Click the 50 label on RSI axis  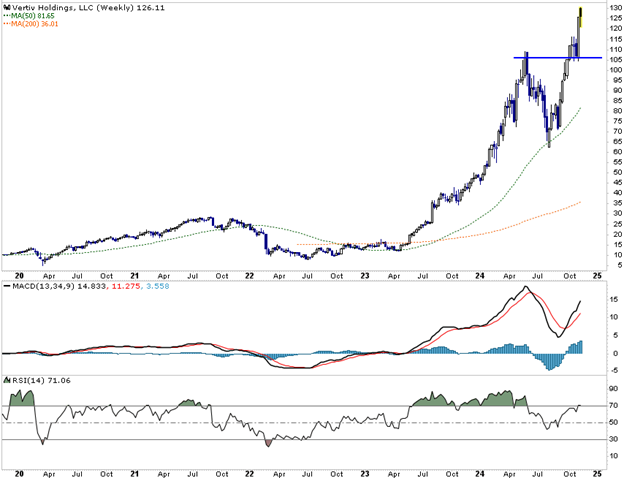coord(615,422)
